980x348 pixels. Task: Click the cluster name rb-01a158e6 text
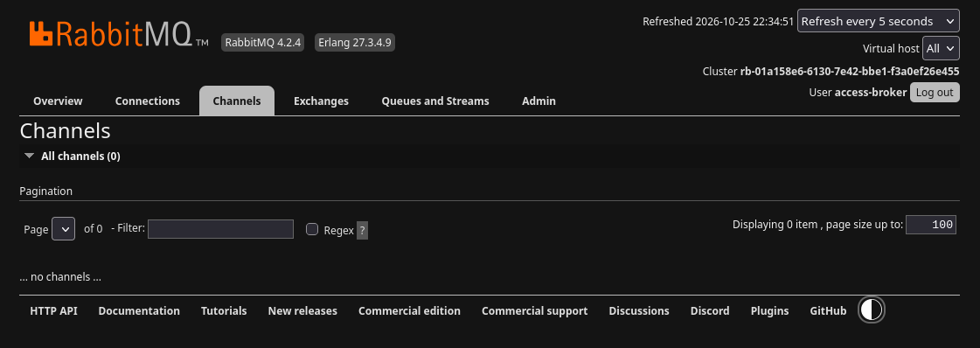click(x=850, y=71)
